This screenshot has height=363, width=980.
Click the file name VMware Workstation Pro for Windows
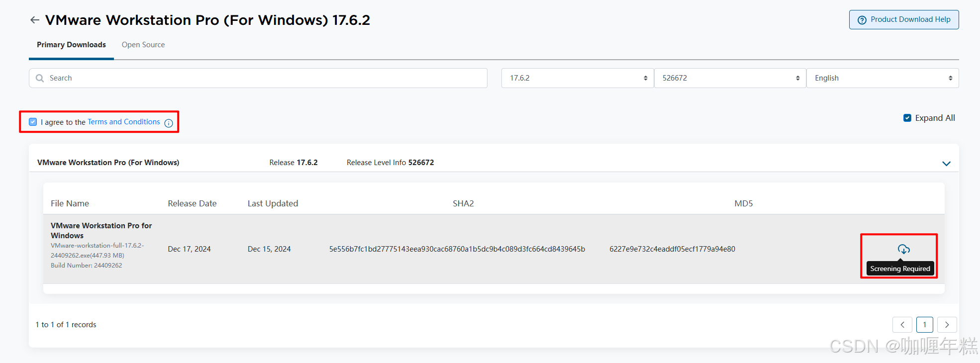[101, 231]
